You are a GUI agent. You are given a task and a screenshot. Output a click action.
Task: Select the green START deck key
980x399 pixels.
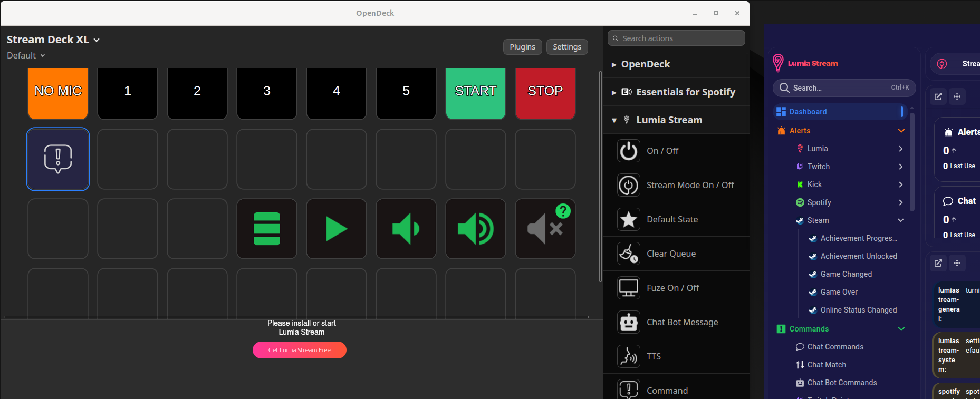(x=476, y=93)
